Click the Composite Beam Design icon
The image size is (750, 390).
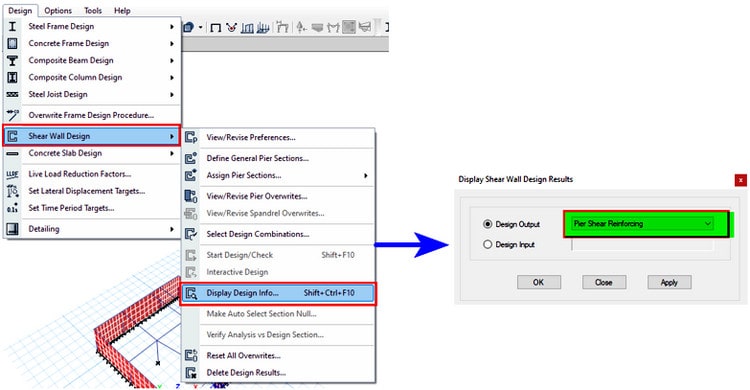click(x=12, y=61)
